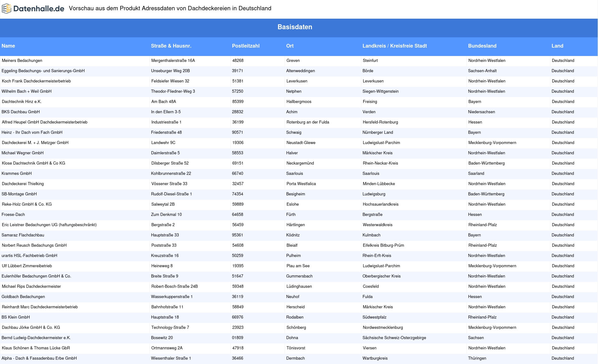
Task: Click postal code 01809
Action: pyautogui.click(x=238, y=338)
